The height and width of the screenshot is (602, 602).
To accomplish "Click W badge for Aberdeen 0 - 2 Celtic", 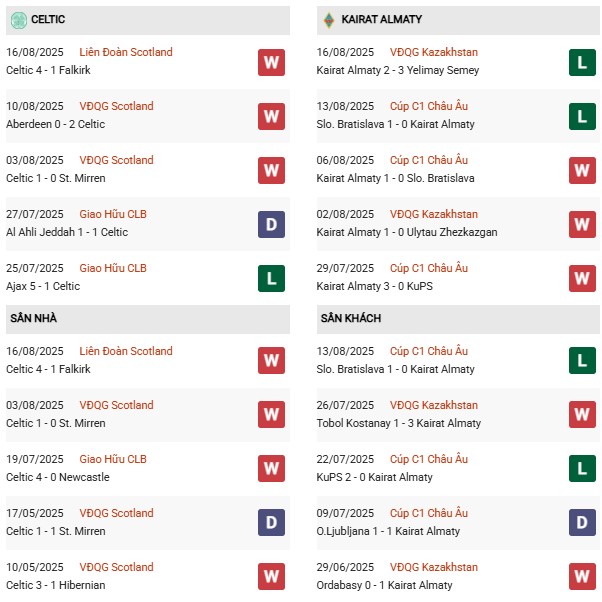I will click(270, 116).
